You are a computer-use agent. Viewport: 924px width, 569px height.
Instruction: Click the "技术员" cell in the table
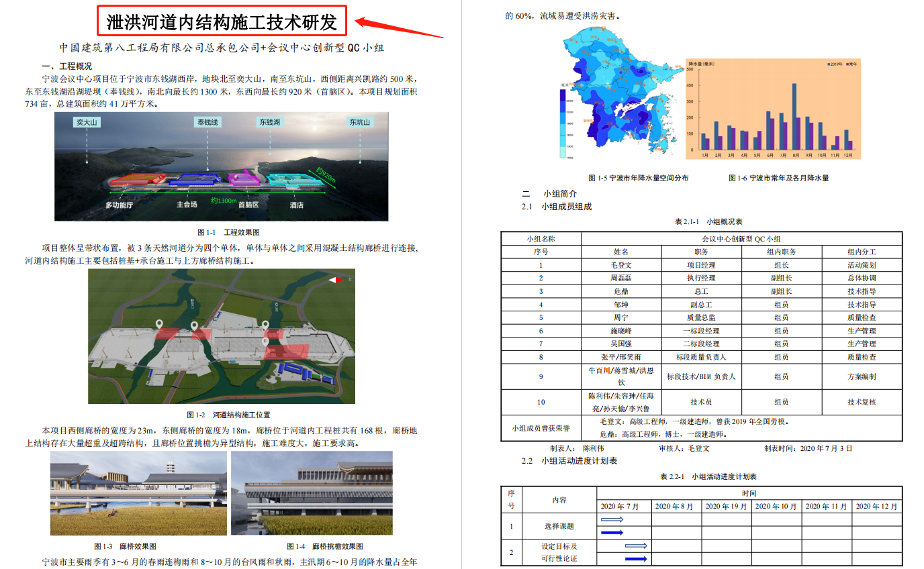701,402
